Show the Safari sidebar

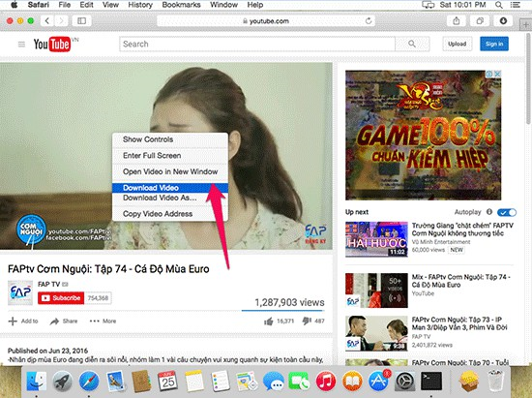(x=82, y=21)
